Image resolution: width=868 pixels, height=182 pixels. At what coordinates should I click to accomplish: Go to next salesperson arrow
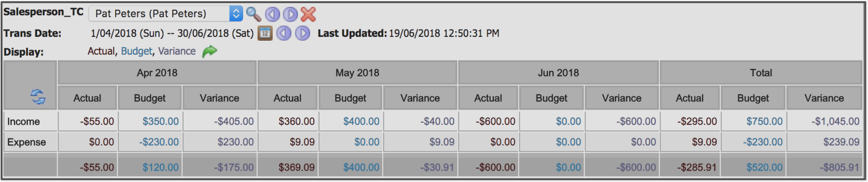[x=290, y=14]
